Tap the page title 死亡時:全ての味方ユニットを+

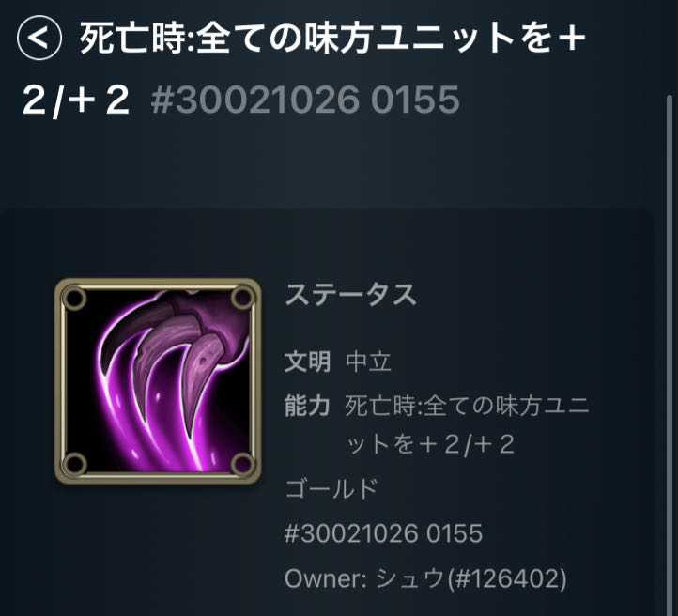pyautogui.click(x=333, y=38)
